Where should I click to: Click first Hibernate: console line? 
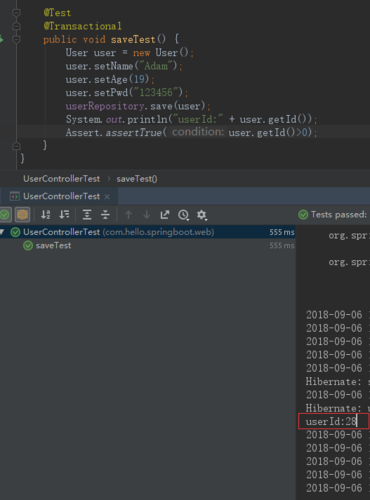click(x=334, y=381)
